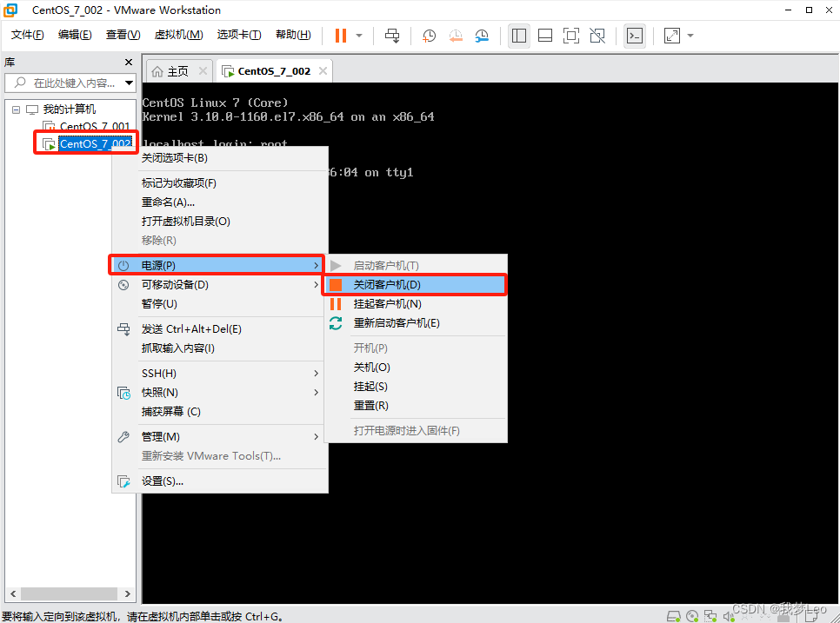Choose 抓取输入内容(I) menu entry
Image resolution: width=840 pixels, height=623 pixels.
click(220, 348)
